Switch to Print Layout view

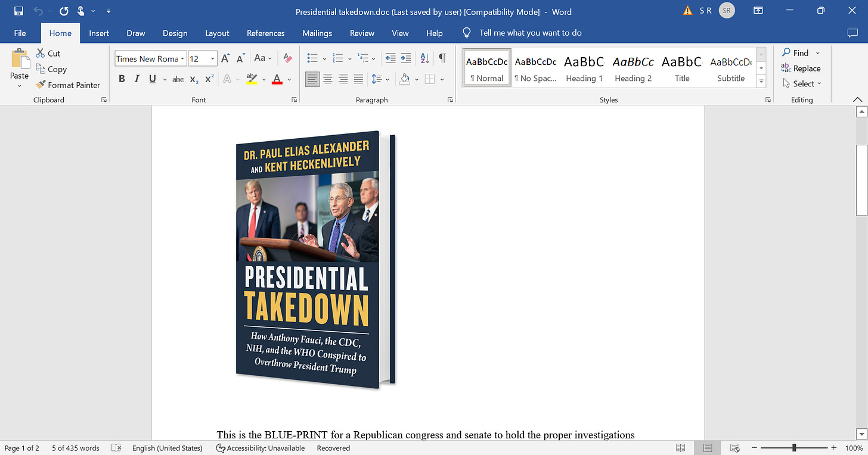click(708, 448)
